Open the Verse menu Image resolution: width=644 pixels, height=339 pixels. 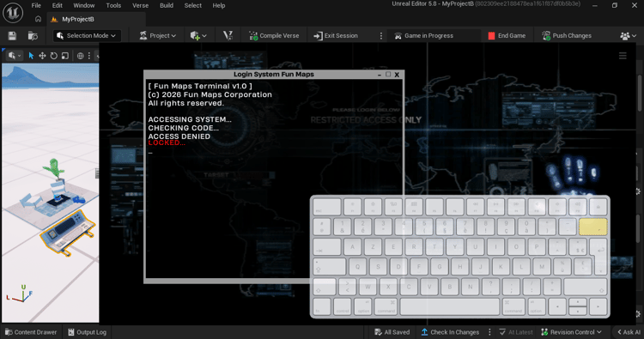click(x=140, y=5)
